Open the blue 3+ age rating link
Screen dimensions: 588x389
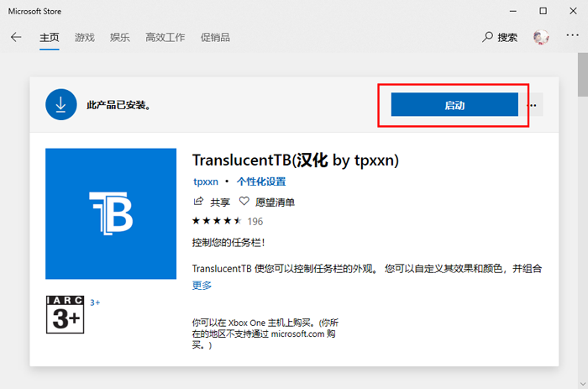click(95, 302)
